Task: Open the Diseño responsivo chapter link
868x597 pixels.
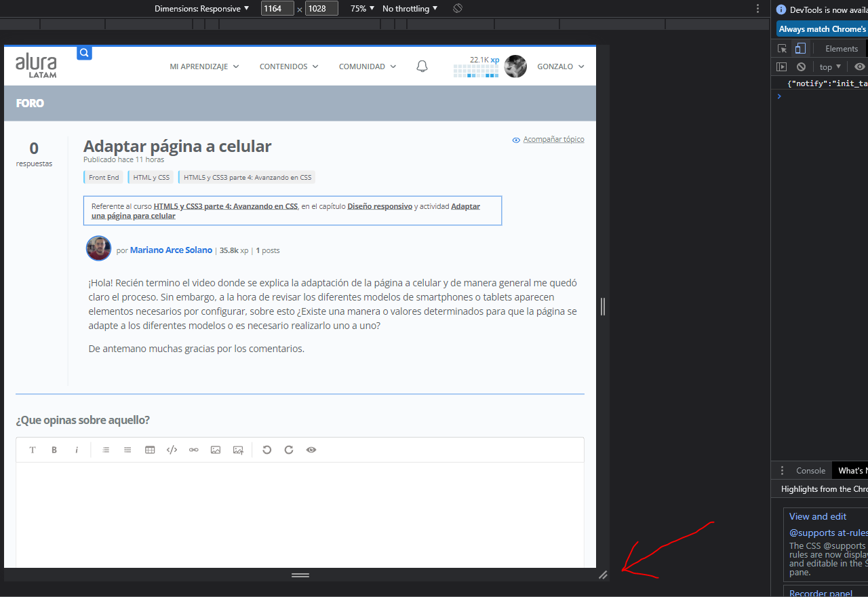Action: [380, 206]
